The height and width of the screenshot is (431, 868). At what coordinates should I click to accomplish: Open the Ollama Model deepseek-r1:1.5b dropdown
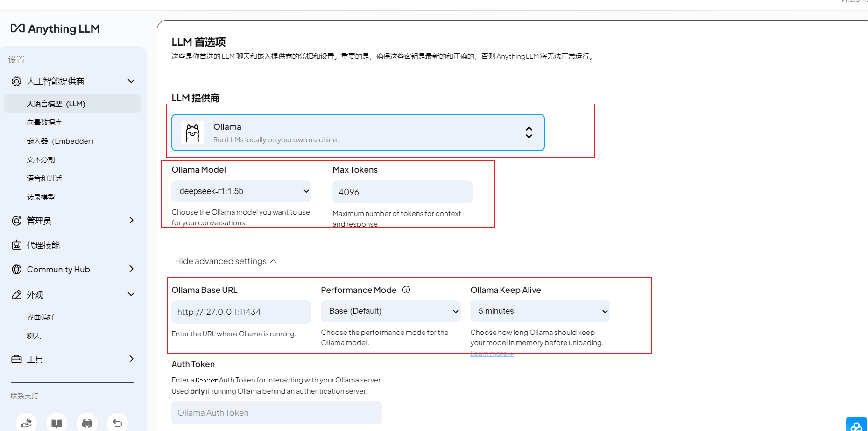241,191
